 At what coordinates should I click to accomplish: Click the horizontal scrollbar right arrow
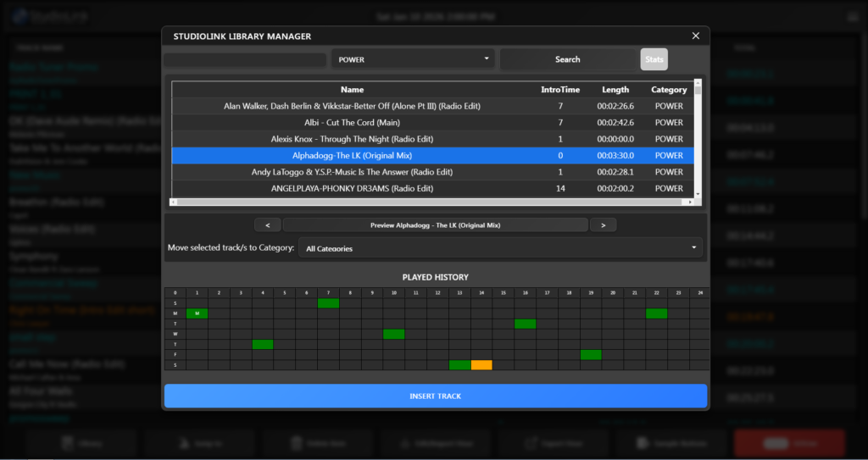[690, 202]
